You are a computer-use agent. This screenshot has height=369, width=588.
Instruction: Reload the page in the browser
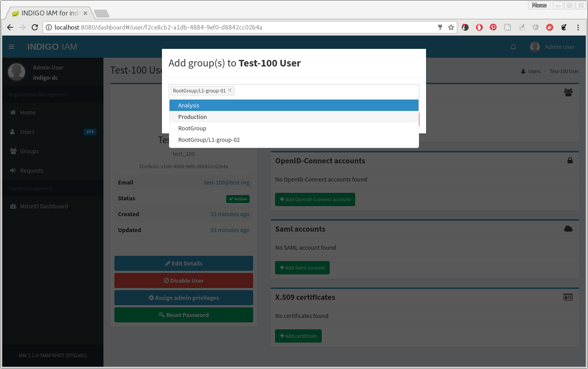35,27
